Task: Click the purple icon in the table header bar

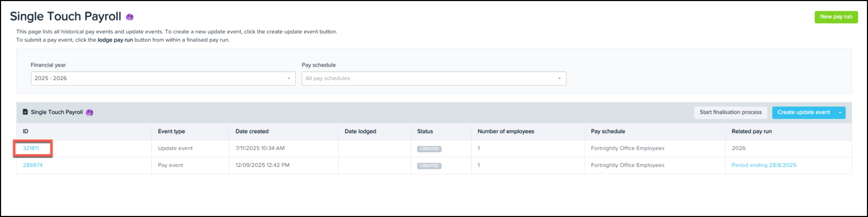Action: pyautogui.click(x=89, y=112)
